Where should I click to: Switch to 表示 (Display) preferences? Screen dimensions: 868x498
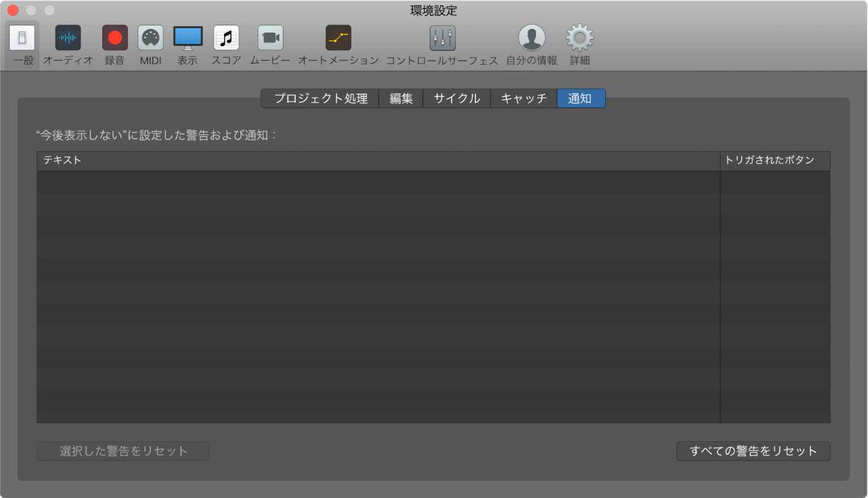188,45
